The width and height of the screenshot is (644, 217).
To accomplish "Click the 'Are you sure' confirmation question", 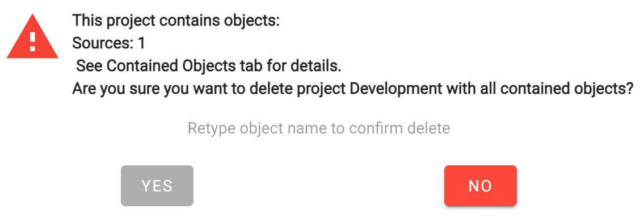I will (x=352, y=89).
